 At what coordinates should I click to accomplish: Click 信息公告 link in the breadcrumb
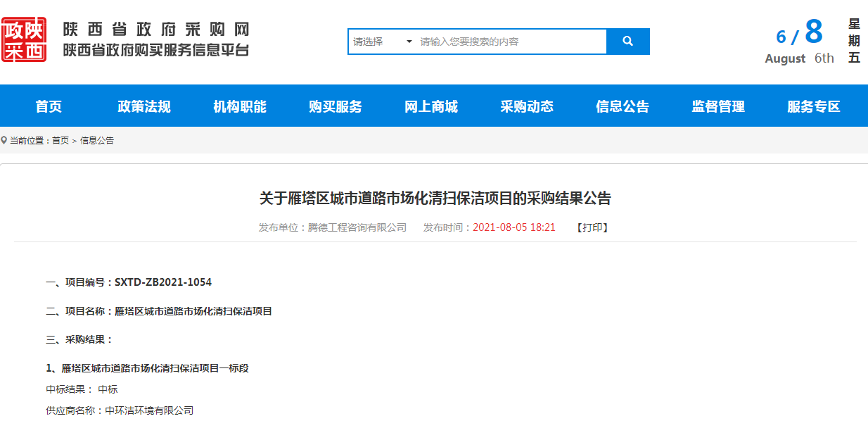coord(97,141)
